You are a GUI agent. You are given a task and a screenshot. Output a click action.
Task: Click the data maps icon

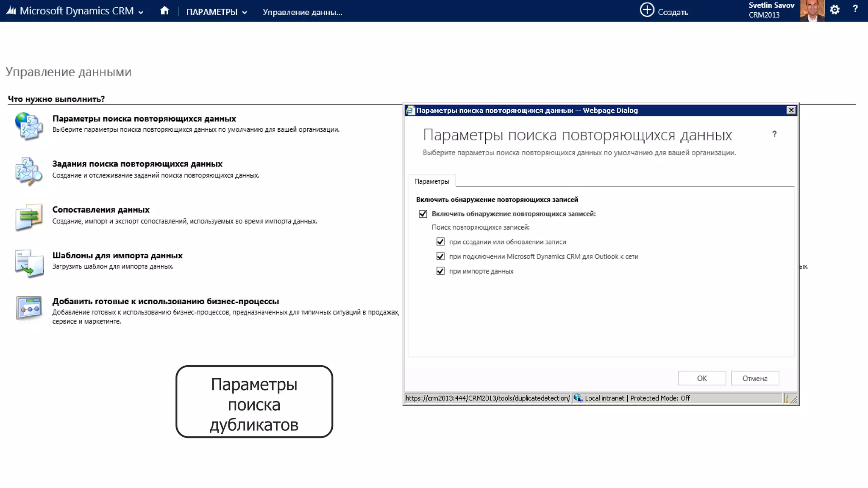point(29,217)
